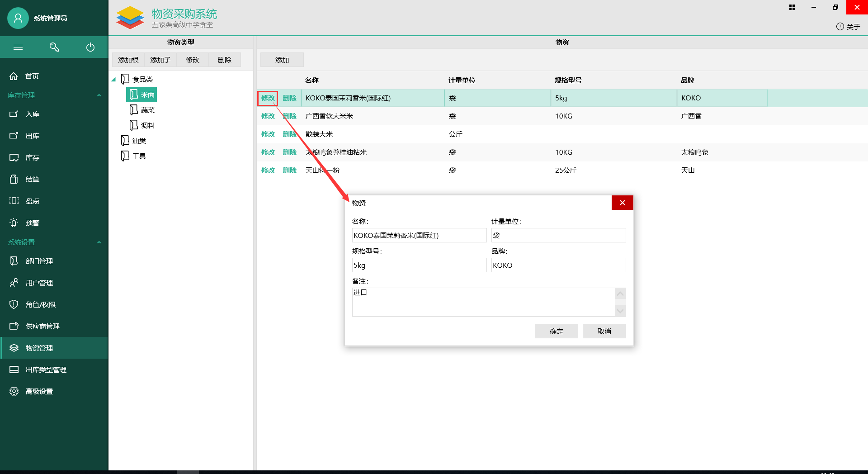Open 高级设置 advanced settings
868x474 pixels.
pos(39,391)
